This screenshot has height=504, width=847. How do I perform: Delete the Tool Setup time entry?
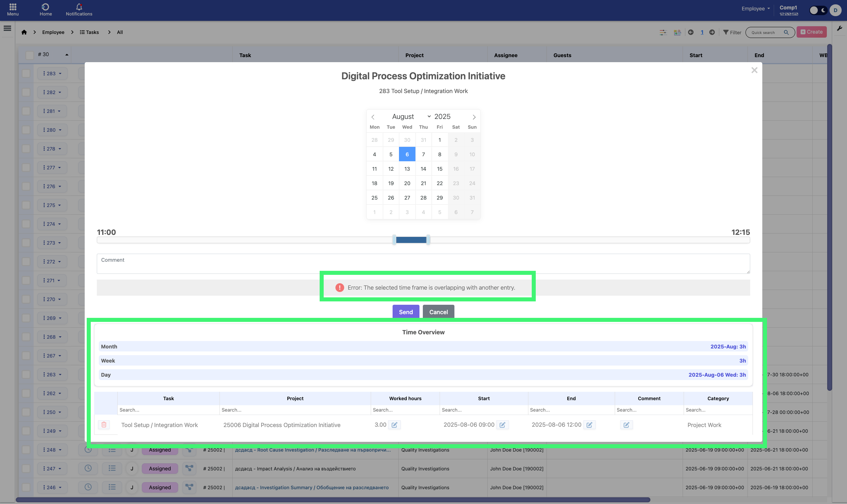tap(104, 424)
